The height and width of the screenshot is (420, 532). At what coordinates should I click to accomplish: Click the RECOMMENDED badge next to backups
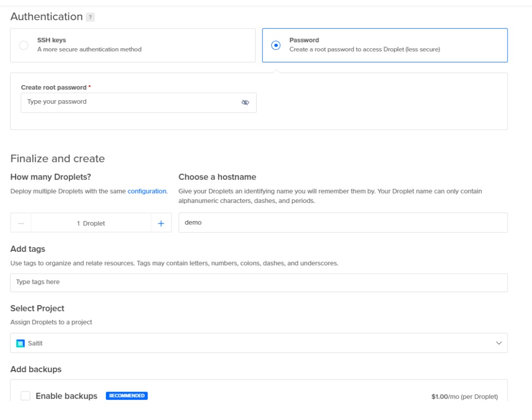click(127, 396)
